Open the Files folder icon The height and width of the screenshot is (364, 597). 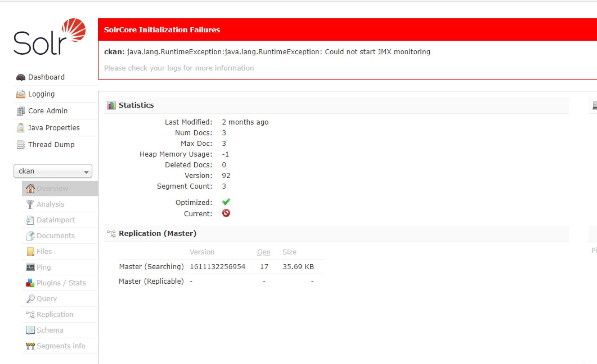click(30, 252)
